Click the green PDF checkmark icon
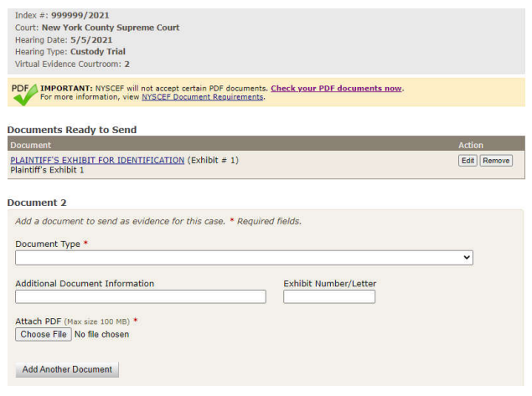Screen dimensions: 532x396 point(24,93)
